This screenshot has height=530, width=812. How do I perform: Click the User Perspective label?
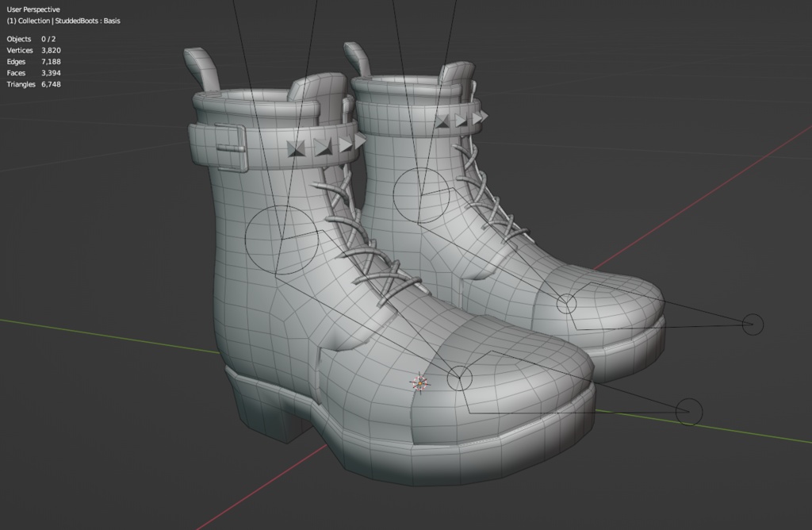[x=33, y=8]
